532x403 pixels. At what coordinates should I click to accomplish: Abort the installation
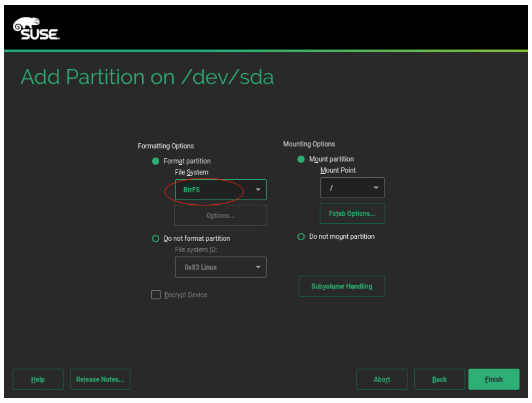pyautogui.click(x=381, y=379)
